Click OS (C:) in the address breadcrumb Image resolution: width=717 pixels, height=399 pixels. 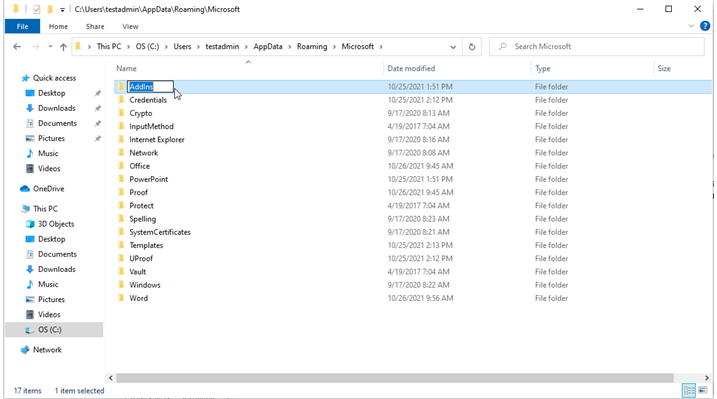[x=147, y=47]
